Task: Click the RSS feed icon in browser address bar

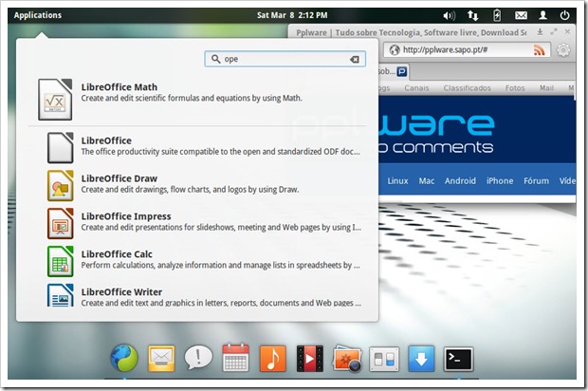Action: pos(539,50)
